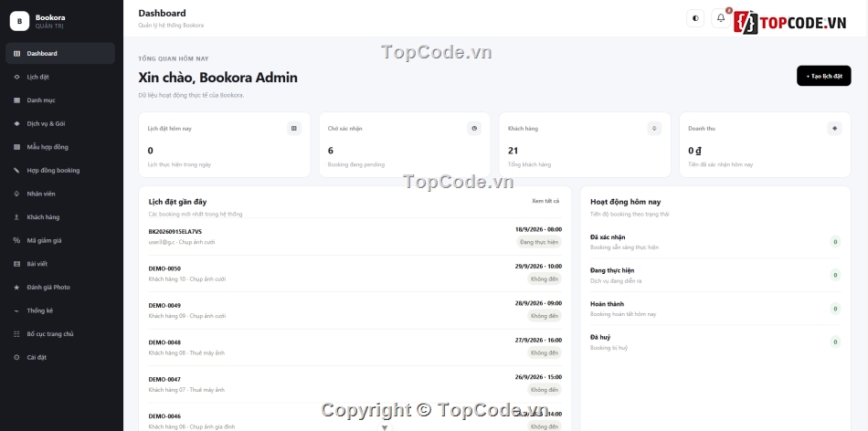Open Mẫu hợp đồng sidebar item
This screenshot has height=431, width=868.
tap(60, 147)
